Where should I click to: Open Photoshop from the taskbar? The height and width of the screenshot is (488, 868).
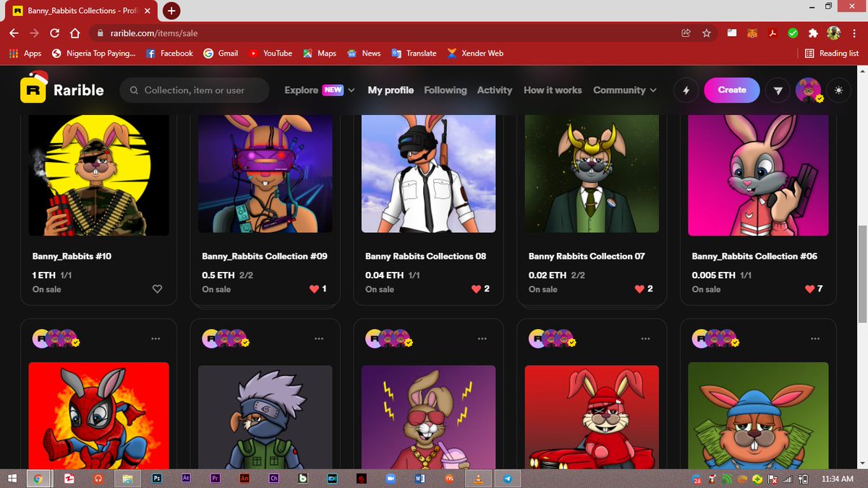[x=157, y=479]
